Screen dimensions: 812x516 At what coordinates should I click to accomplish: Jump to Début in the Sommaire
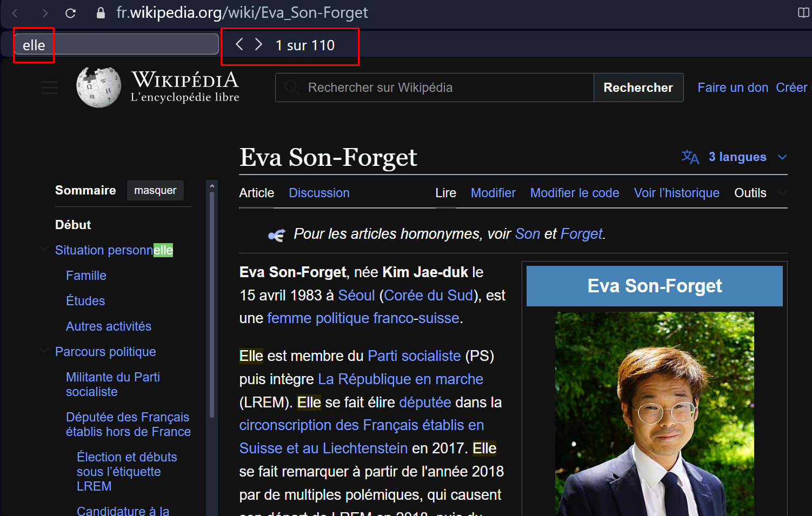[73, 225]
